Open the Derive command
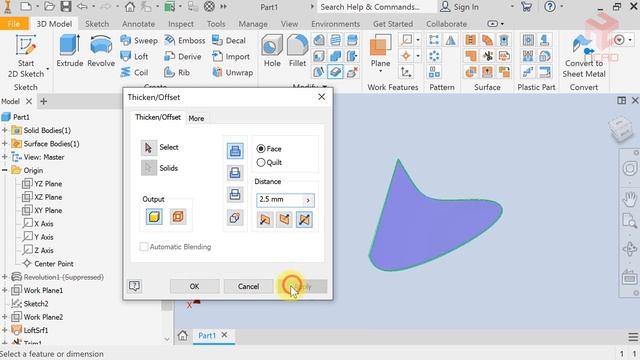Viewport: 640px width, 360px height. [182, 56]
